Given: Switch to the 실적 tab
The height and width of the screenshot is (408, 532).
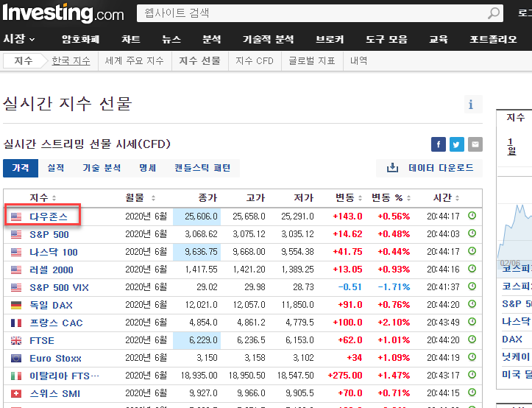Looking at the screenshot, I should pos(56,168).
